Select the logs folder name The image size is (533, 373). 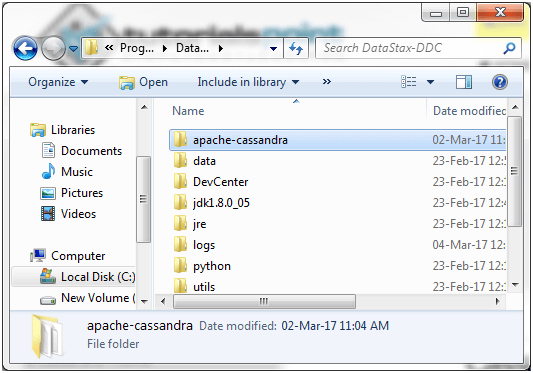tap(204, 245)
